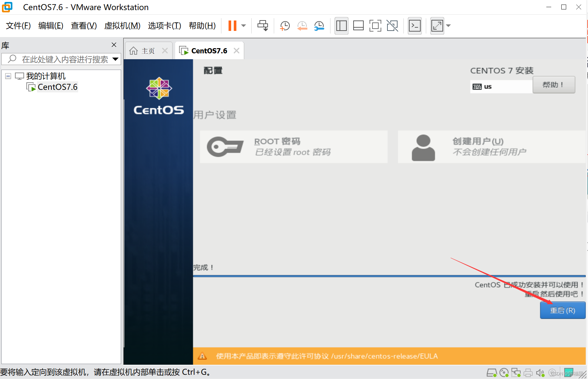Click the 用户设置 section heading
Viewport: 588px width, 379px height.
click(215, 115)
